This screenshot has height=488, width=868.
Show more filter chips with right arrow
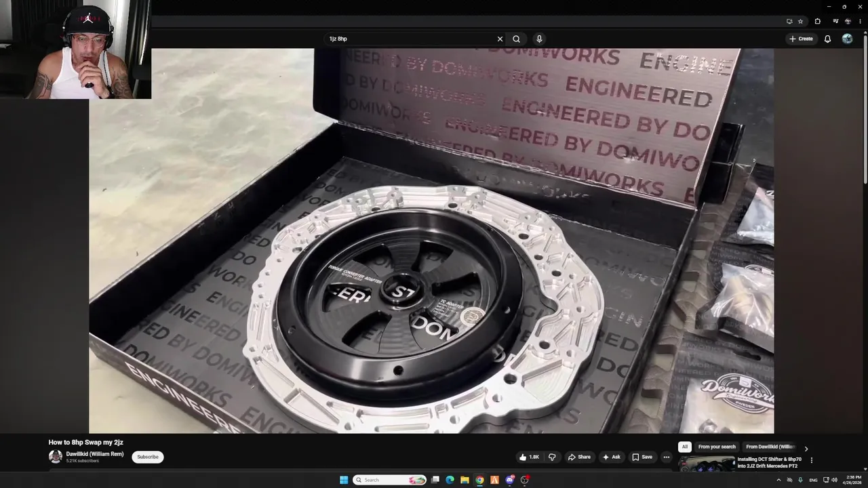pos(806,448)
